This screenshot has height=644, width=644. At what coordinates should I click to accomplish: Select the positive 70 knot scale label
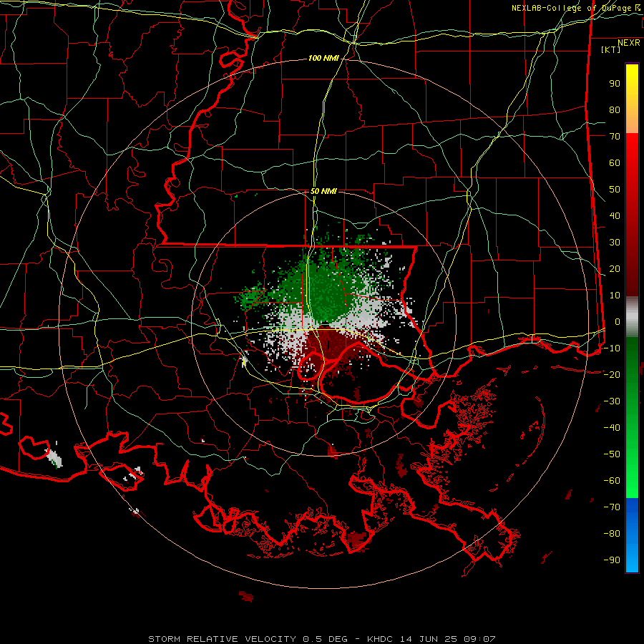(x=615, y=137)
